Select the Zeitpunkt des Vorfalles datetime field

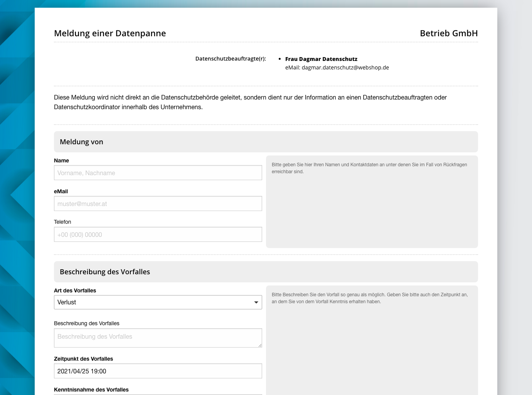158,371
